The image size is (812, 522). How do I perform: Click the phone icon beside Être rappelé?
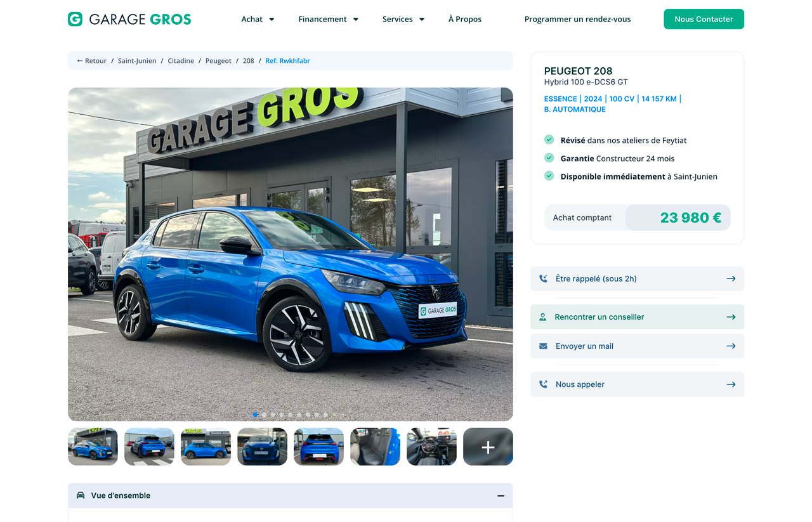(x=543, y=278)
